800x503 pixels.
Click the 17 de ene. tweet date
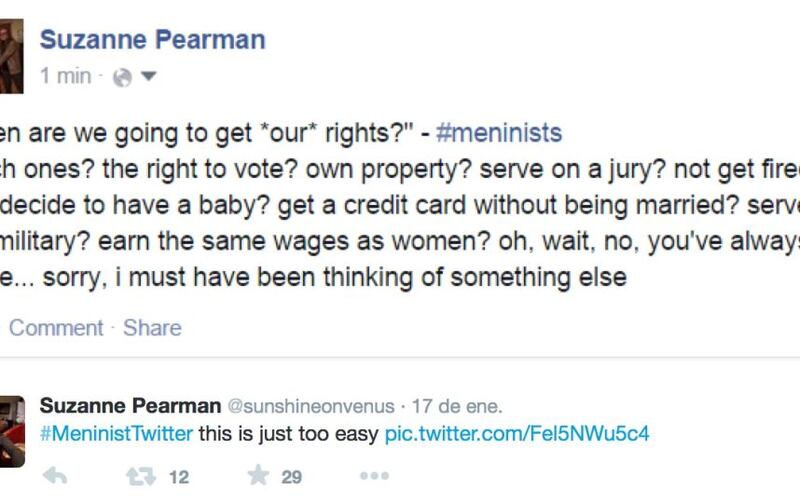coord(457,407)
